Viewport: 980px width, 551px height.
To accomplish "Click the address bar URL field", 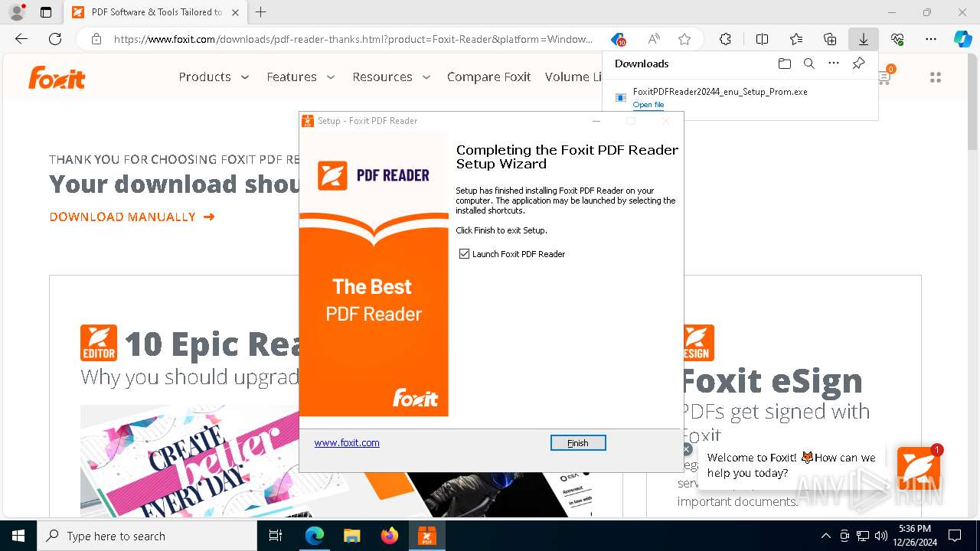I will point(352,39).
